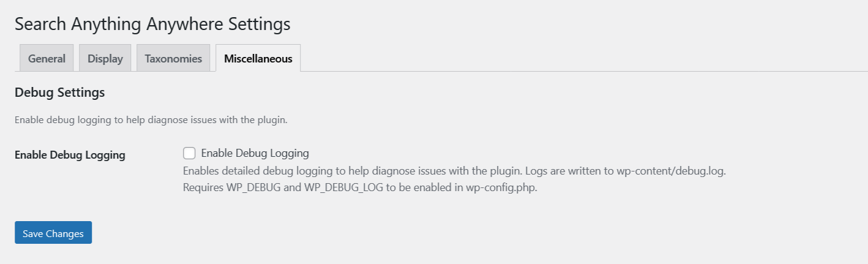The height and width of the screenshot is (264, 868).
Task: Click the word 'Anywhere' in the page title
Action: pos(185,25)
